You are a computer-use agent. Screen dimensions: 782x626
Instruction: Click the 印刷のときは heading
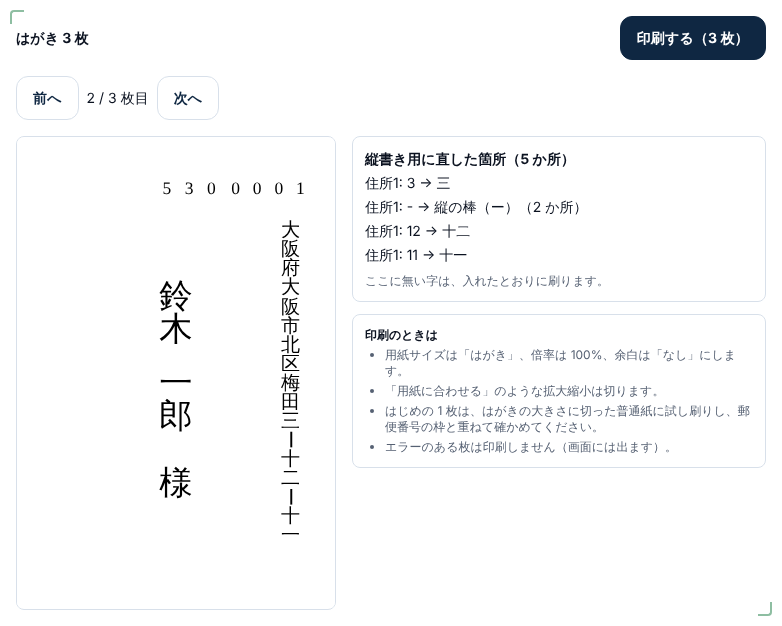(x=401, y=335)
